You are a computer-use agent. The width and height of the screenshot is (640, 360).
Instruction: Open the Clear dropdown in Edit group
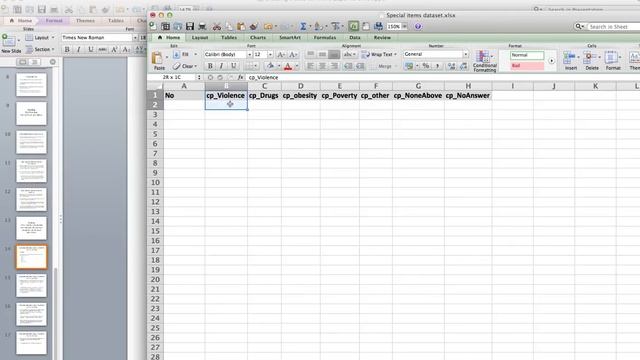pyautogui.click(x=196, y=66)
